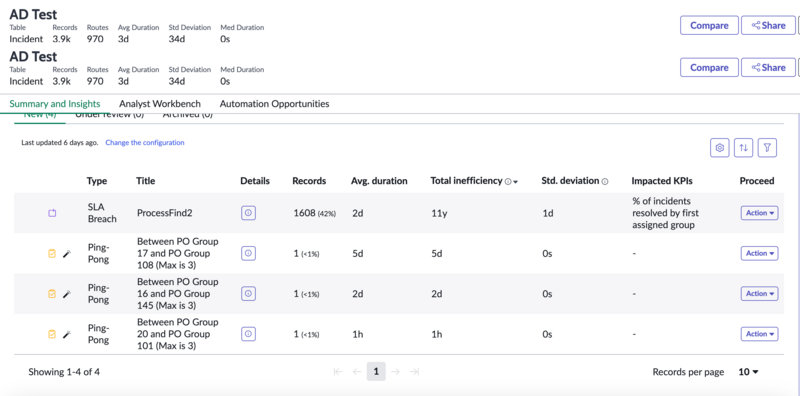Viewport: 800px width, 396px height.
Task: Click the 11y total inefficiency value
Action: point(439,213)
